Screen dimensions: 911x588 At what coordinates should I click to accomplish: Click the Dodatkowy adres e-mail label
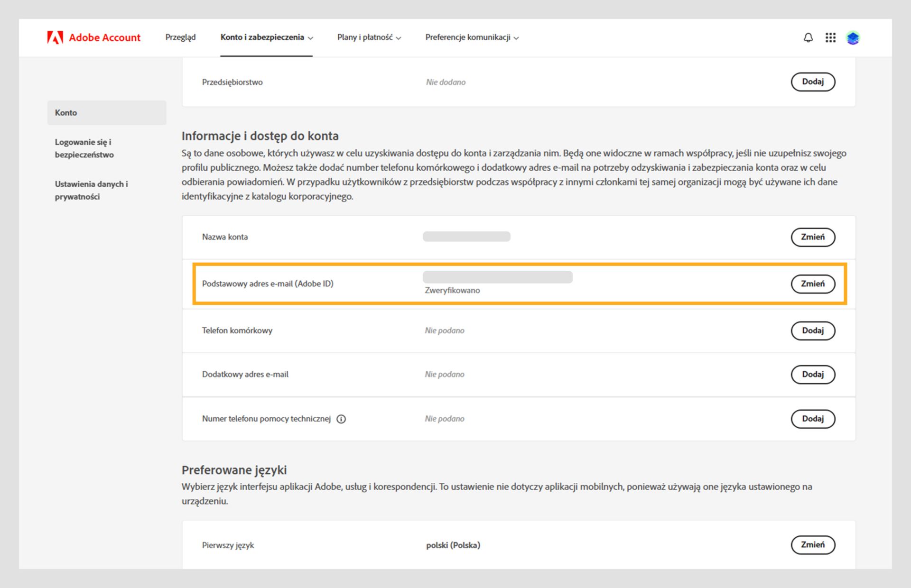click(x=245, y=375)
